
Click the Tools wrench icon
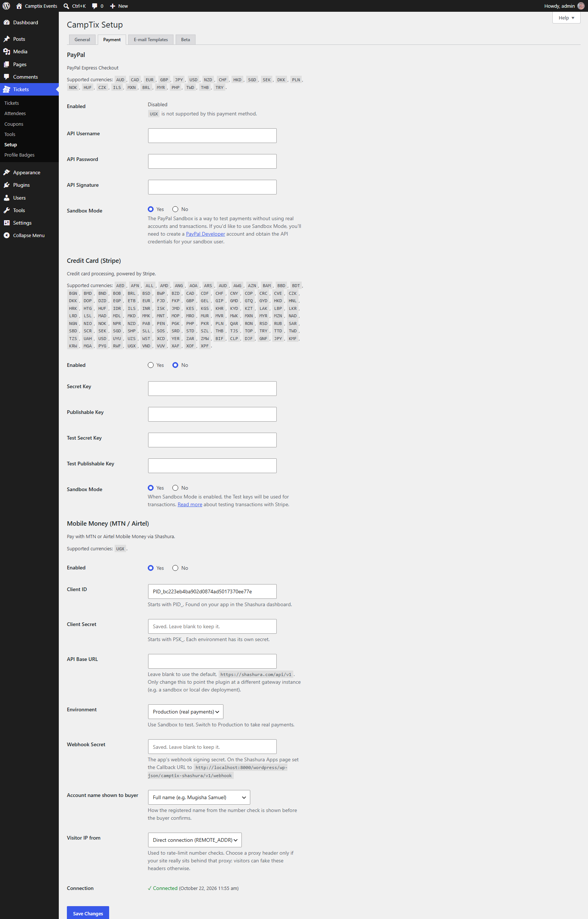pos(7,210)
